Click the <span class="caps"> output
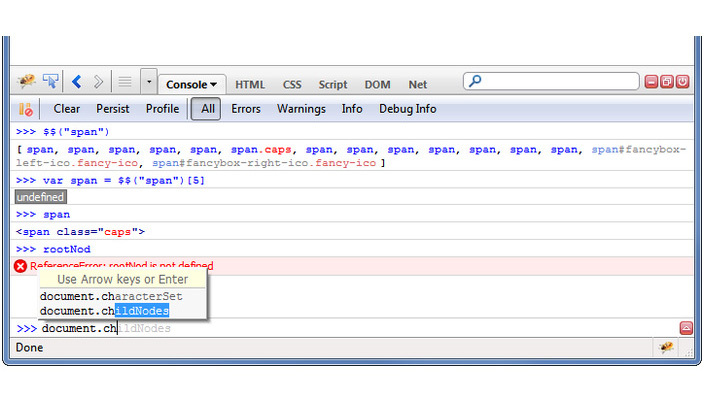 [80, 232]
